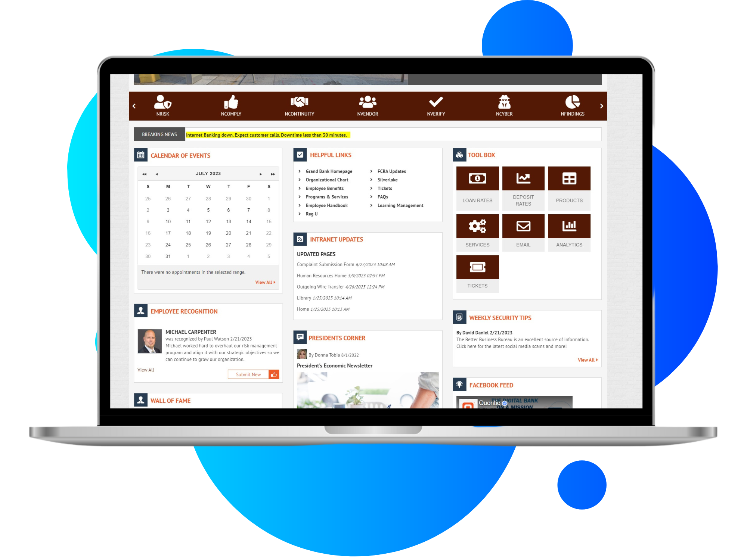Viewport: 747px width, 560px height.
Task: Expand the Calendar previous month arrow
Action: tap(156, 173)
